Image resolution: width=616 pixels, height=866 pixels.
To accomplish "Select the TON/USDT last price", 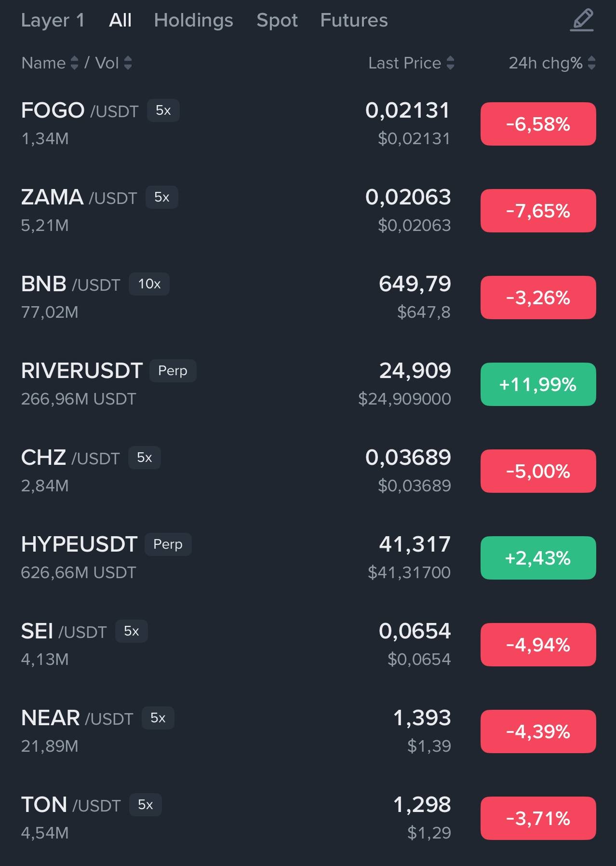I will 422,805.
